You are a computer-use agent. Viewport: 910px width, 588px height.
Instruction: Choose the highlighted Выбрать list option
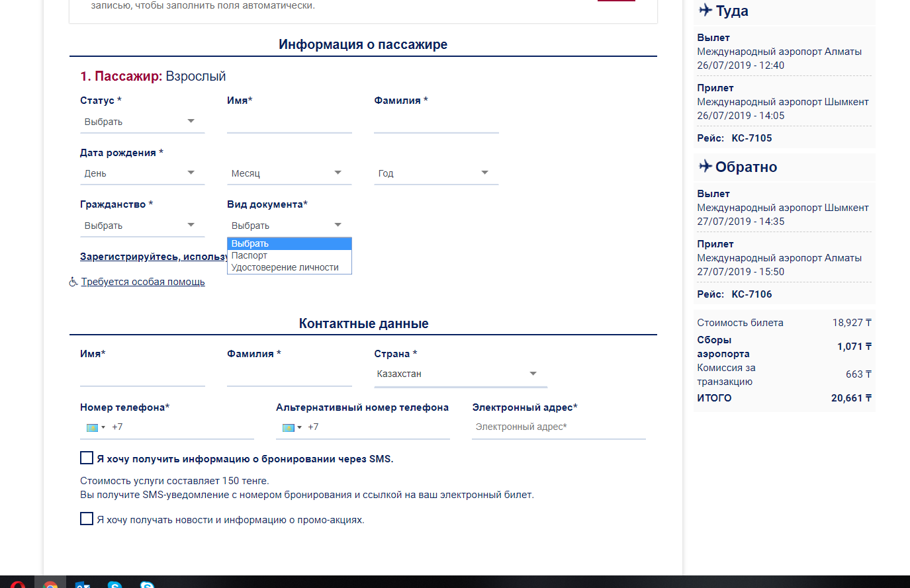289,243
